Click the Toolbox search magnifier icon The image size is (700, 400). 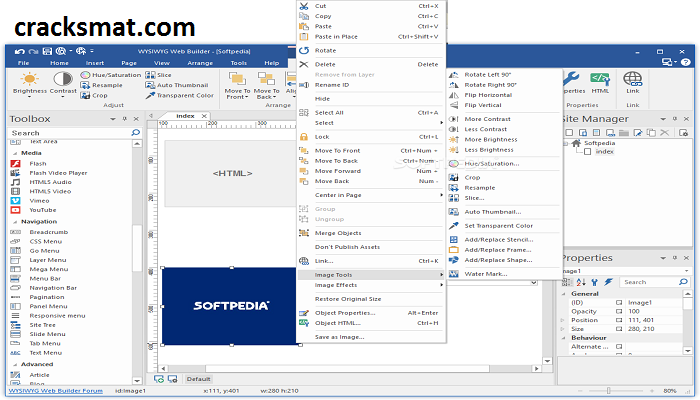[135, 133]
